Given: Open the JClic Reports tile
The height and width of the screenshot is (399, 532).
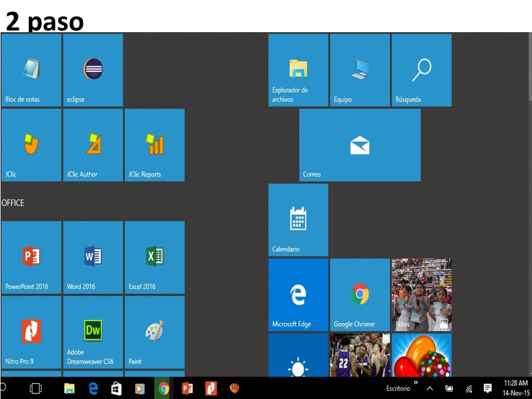Looking at the screenshot, I should click(x=155, y=145).
